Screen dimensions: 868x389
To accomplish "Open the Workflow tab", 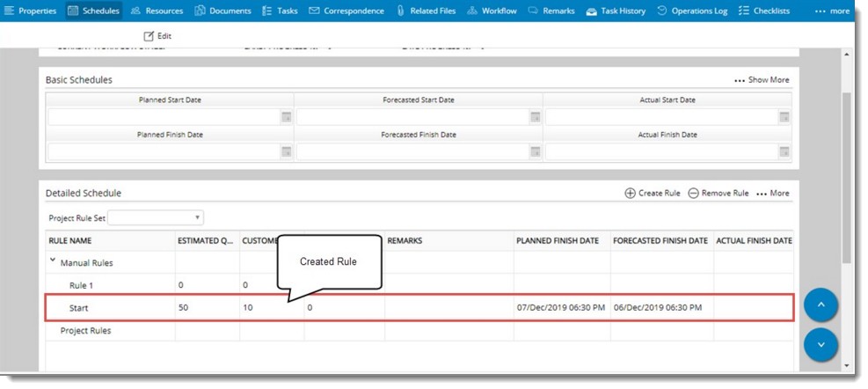I will [492, 11].
